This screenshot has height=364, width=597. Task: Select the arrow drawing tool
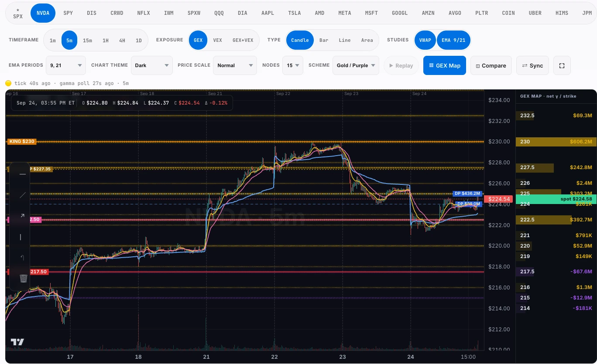(x=22, y=216)
